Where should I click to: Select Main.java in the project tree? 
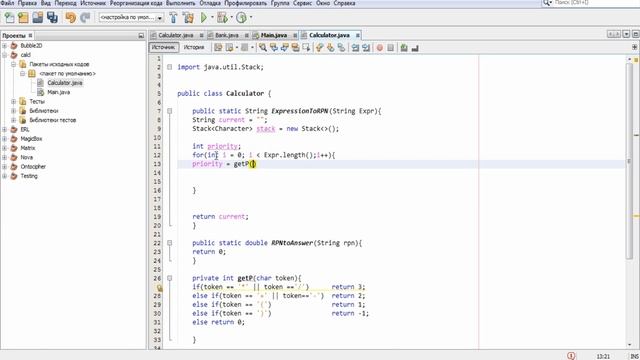pos(58,92)
